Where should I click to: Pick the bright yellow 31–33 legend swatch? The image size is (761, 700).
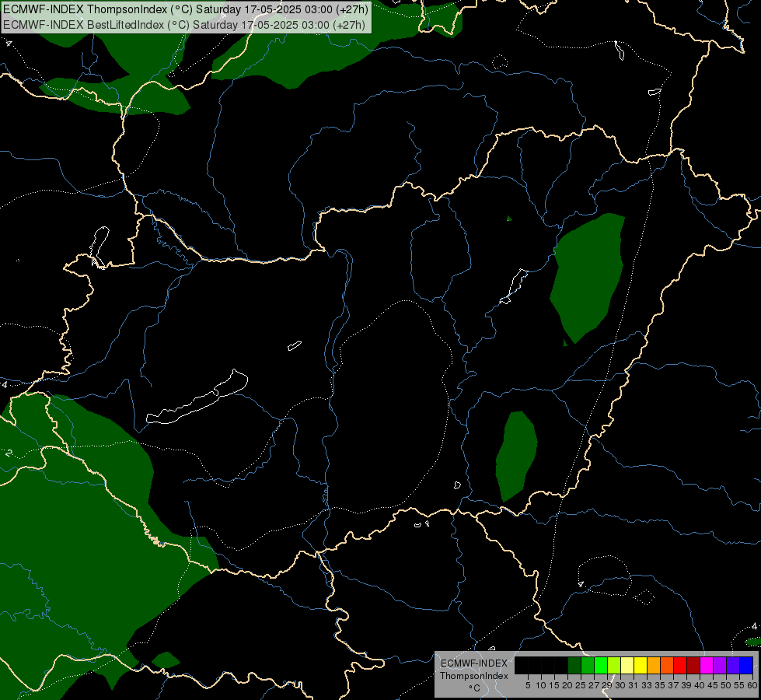(641, 665)
